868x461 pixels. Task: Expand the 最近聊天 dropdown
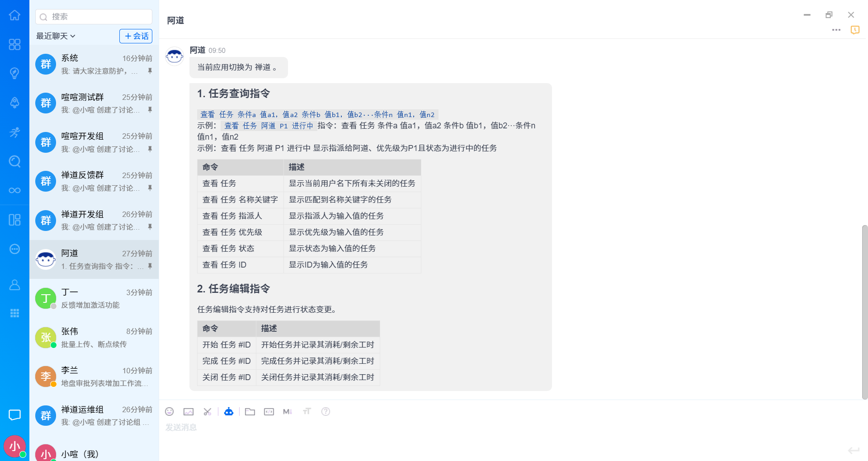click(56, 36)
